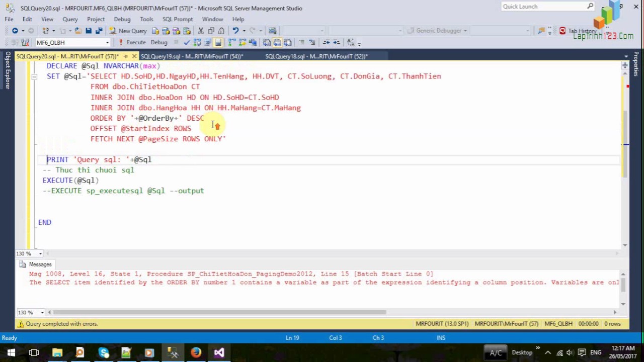The height and width of the screenshot is (362, 644).
Task: Click the Decrease Indent icon
Action: coord(326,42)
